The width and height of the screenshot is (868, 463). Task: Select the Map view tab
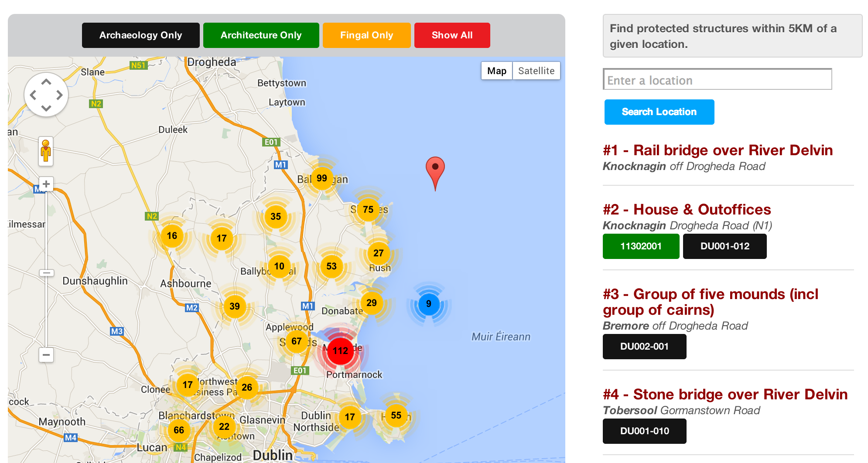tap(496, 71)
